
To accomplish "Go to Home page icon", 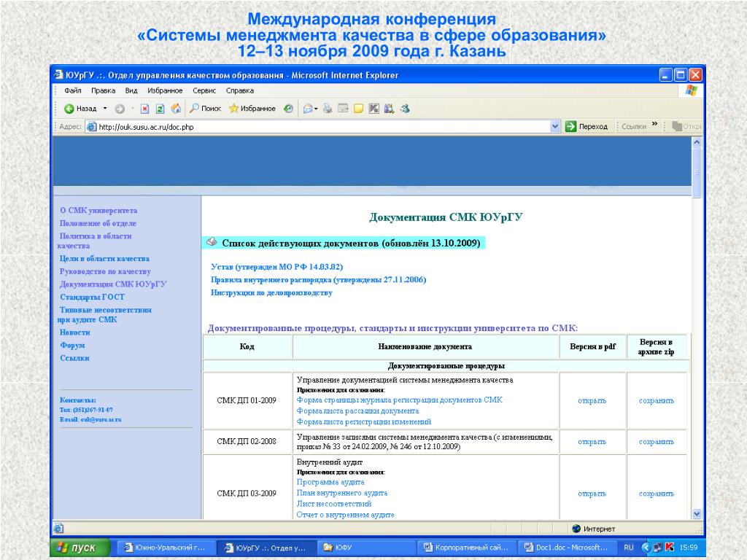I will pos(176,109).
